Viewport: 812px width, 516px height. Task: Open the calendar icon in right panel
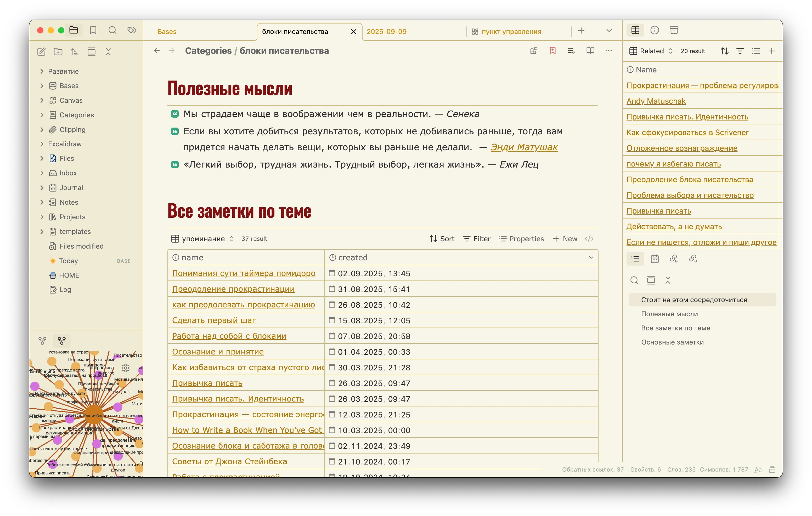(x=655, y=259)
